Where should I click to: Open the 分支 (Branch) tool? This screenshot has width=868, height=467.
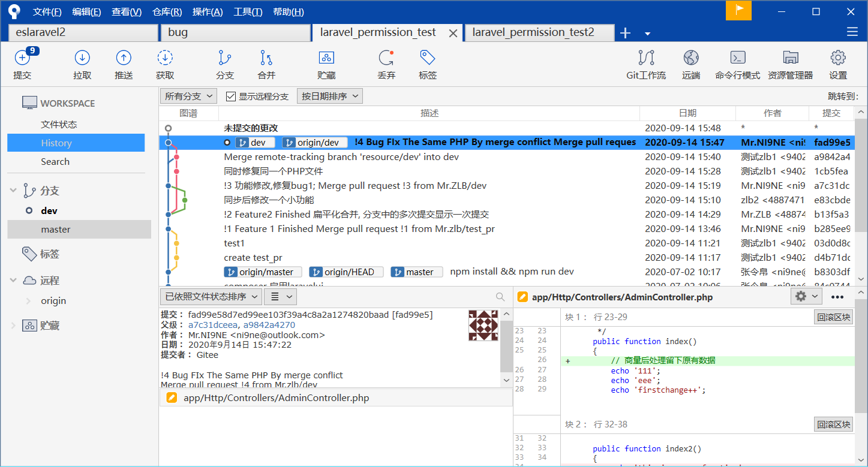[x=225, y=58]
